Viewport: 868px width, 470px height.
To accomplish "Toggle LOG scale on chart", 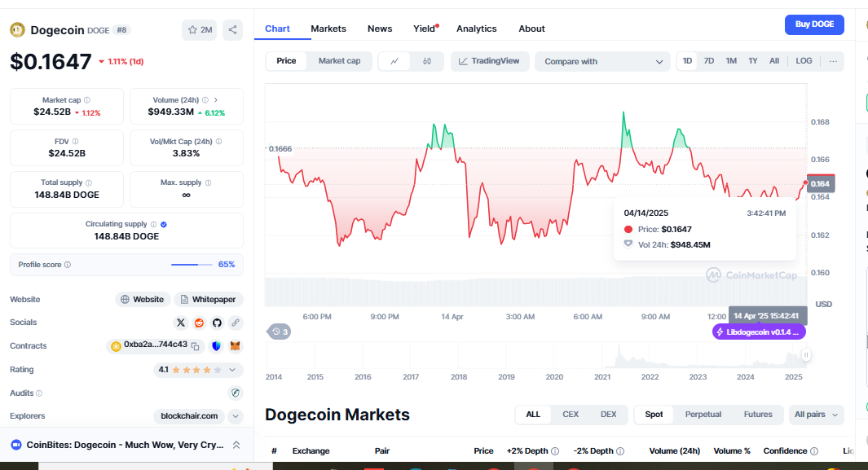I will (x=804, y=61).
